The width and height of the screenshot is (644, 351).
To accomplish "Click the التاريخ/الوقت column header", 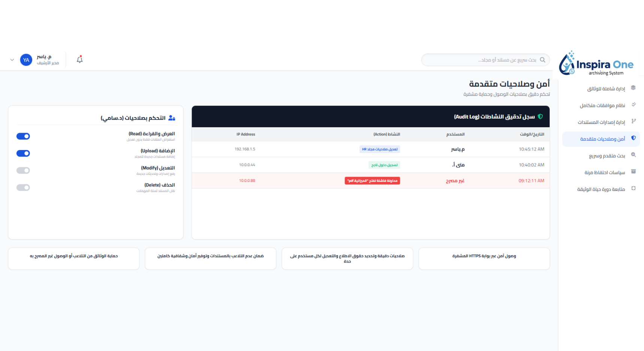I will point(532,134).
